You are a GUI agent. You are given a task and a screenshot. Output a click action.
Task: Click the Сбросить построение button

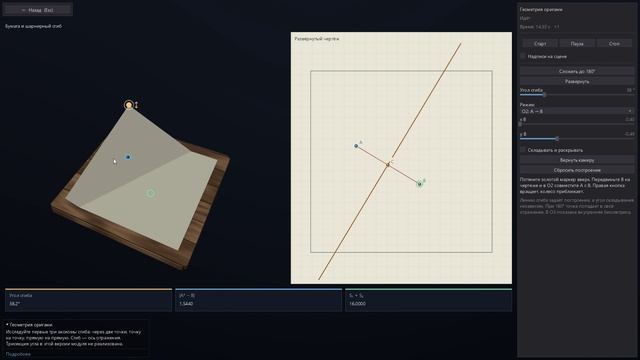tap(577, 170)
